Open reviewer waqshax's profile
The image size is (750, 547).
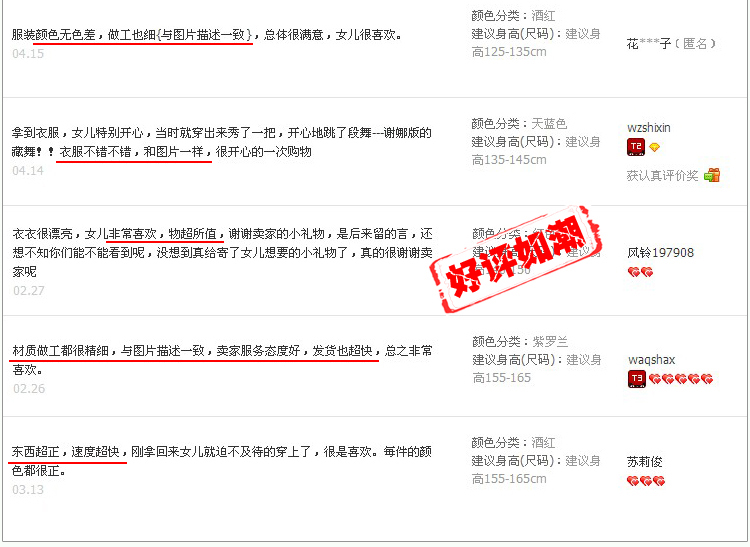tap(651, 360)
